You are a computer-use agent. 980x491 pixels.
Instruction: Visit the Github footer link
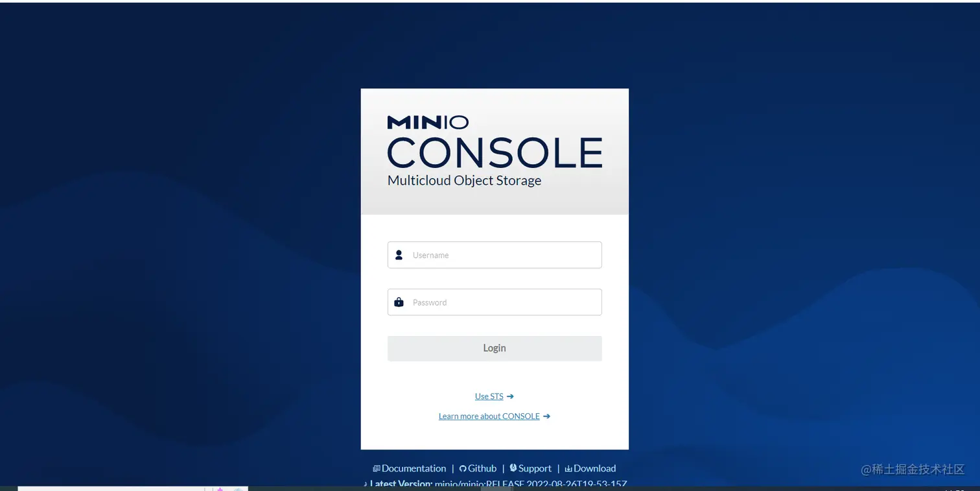pos(482,468)
